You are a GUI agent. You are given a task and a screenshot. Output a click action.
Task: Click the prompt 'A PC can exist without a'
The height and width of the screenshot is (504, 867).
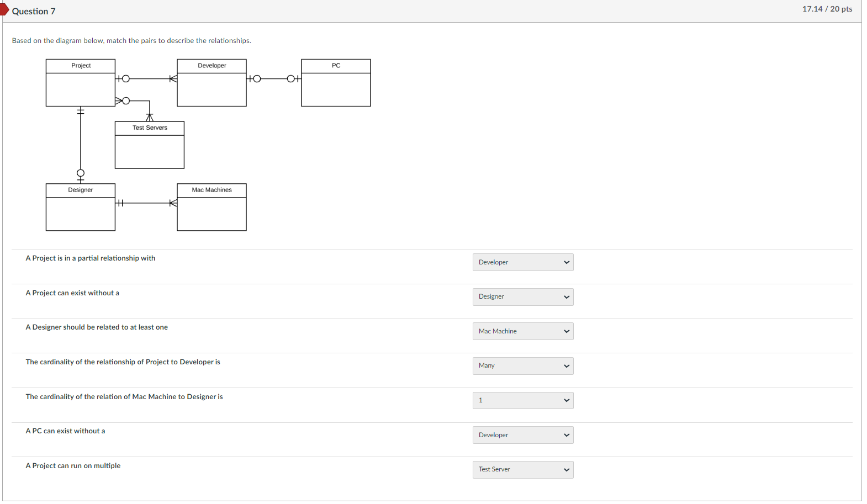[x=65, y=431]
